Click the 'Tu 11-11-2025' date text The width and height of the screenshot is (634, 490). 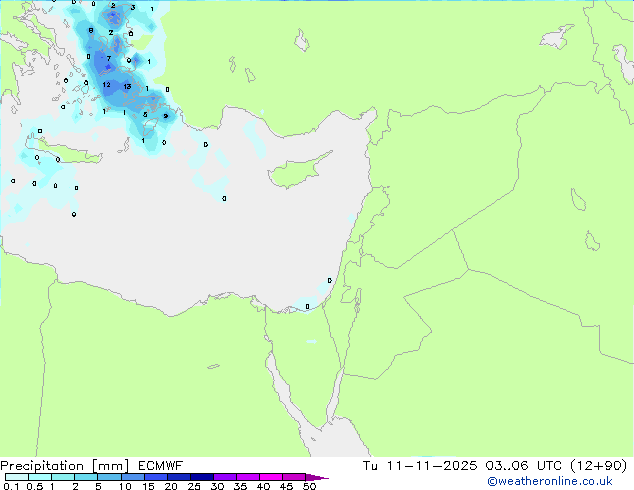(x=420, y=466)
